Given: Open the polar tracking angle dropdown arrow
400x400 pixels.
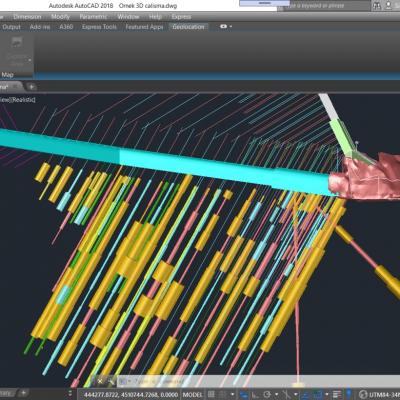Looking at the screenshot, I should click(276, 395).
